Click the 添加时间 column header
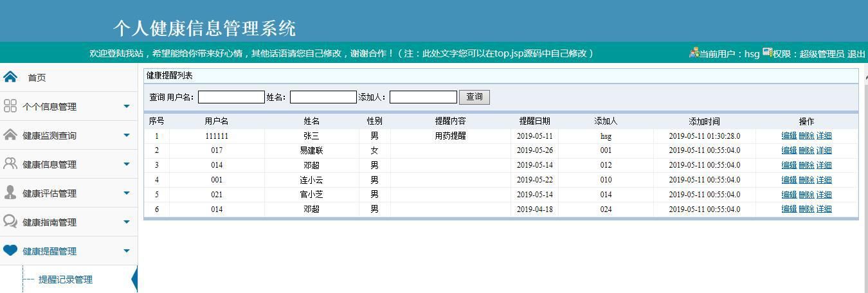Screen dimensions: 868x293 pyautogui.click(x=704, y=121)
